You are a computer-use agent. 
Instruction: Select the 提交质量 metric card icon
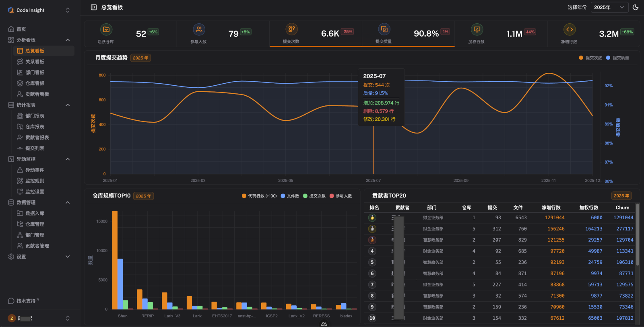384,29
